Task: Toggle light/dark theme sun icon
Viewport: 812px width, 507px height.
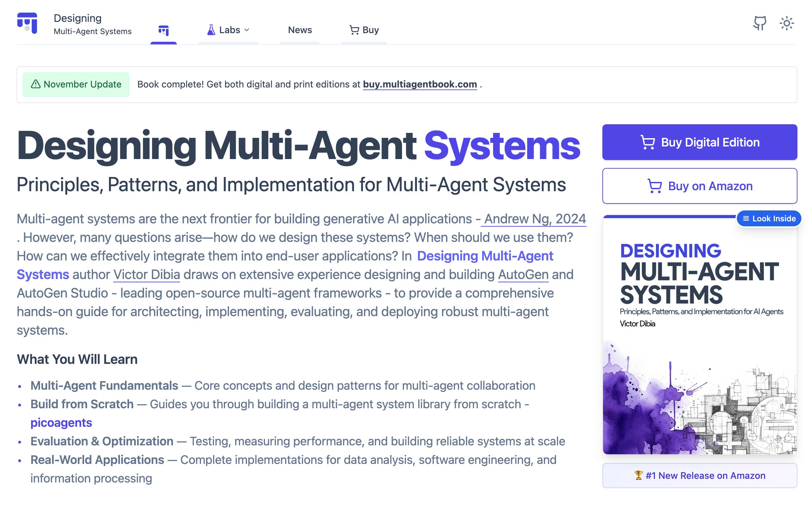Action: (786, 24)
